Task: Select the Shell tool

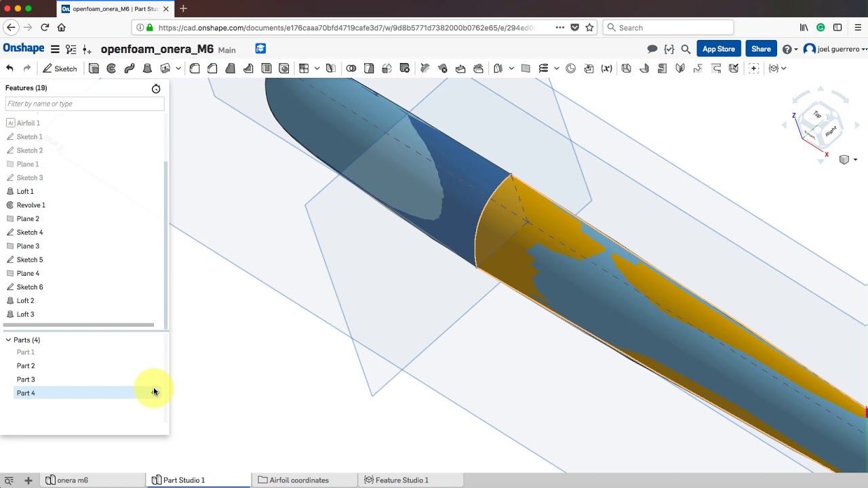Action: [266, 68]
